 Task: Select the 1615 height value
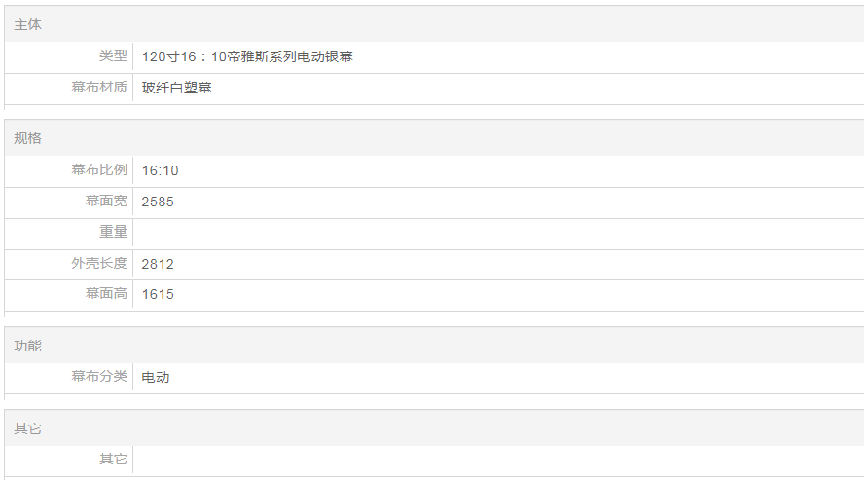[158, 294]
